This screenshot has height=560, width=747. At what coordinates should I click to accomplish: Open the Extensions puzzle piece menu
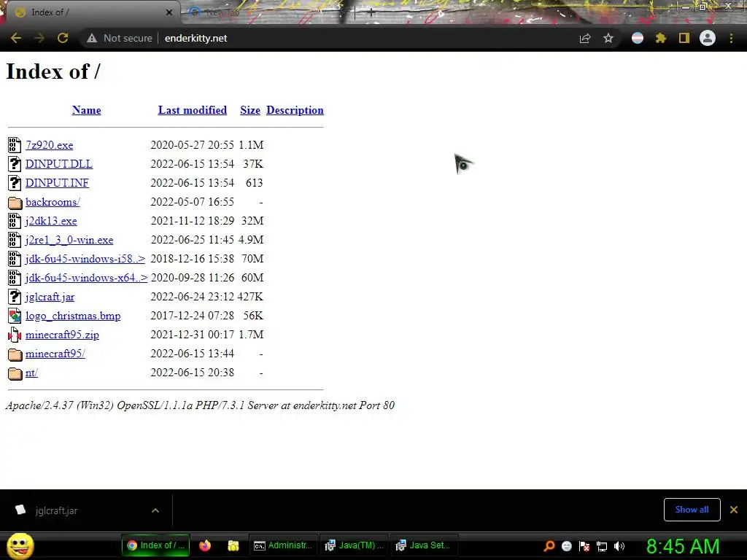pyautogui.click(x=660, y=38)
